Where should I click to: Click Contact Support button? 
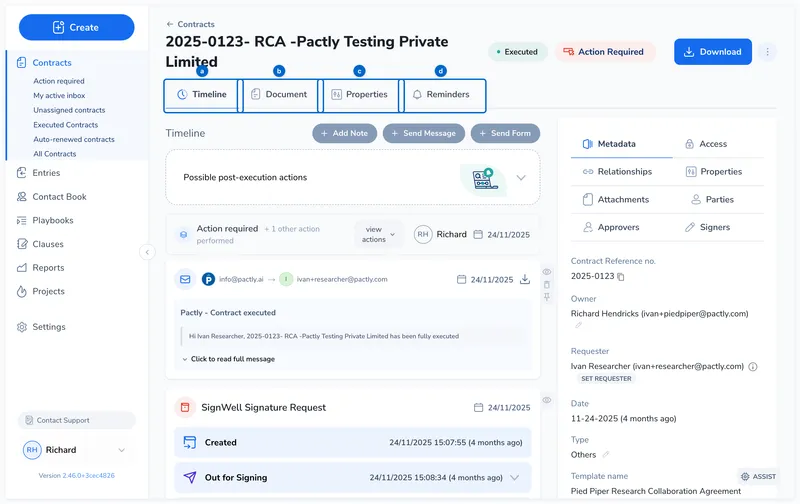point(77,420)
